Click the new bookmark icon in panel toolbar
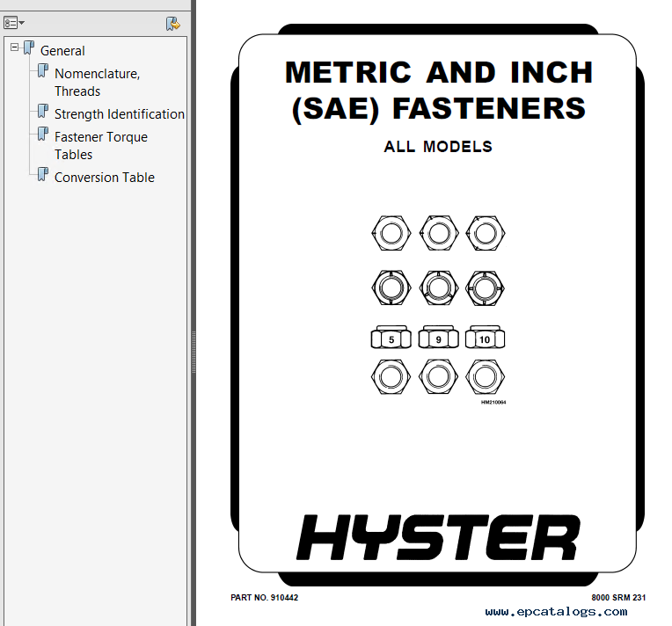 pos(173,24)
